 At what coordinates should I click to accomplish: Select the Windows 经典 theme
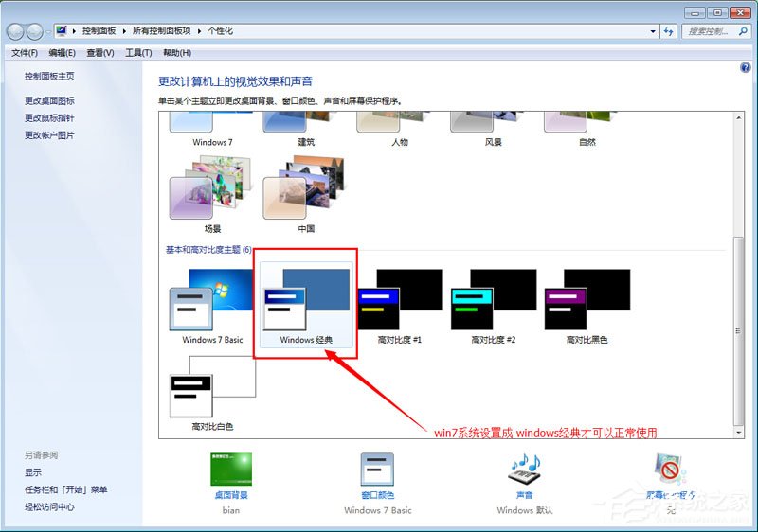pyautogui.click(x=305, y=305)
